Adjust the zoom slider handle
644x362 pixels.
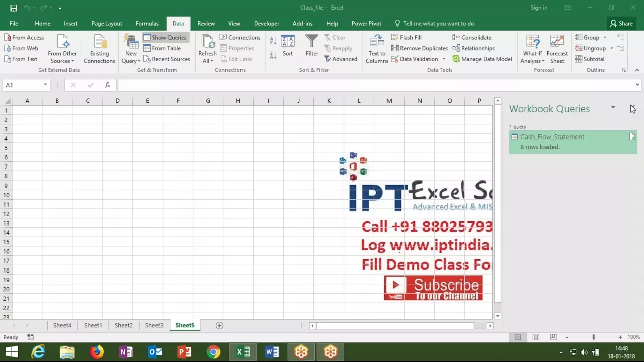pos(593,337)
